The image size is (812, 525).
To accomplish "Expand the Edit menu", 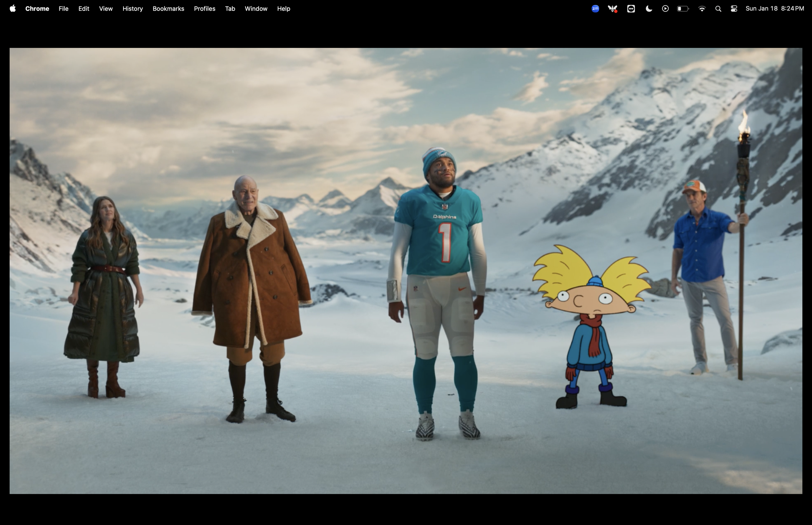I will (x=83, y=8).
